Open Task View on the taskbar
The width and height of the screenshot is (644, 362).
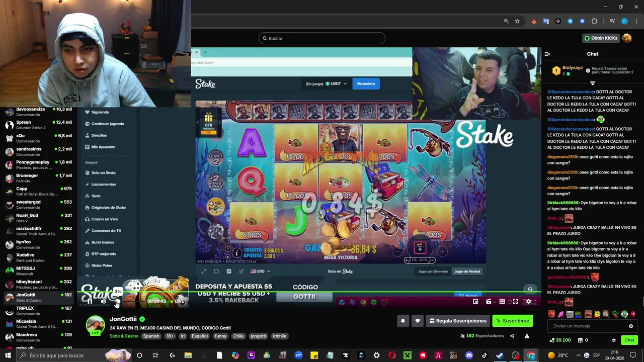click(x=155, y=355)
